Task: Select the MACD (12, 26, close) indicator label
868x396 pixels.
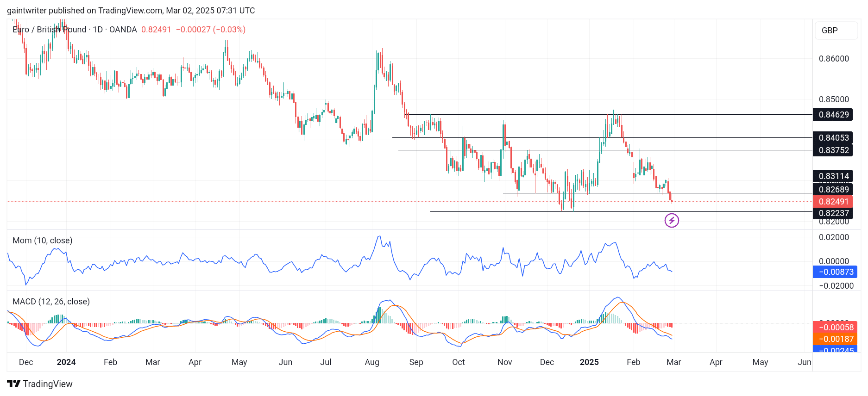Action: coord(51,302)
